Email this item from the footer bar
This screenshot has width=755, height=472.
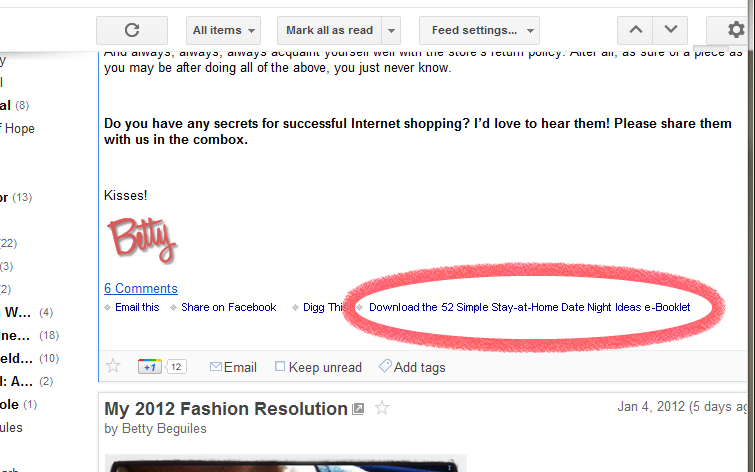click(233, 367)
